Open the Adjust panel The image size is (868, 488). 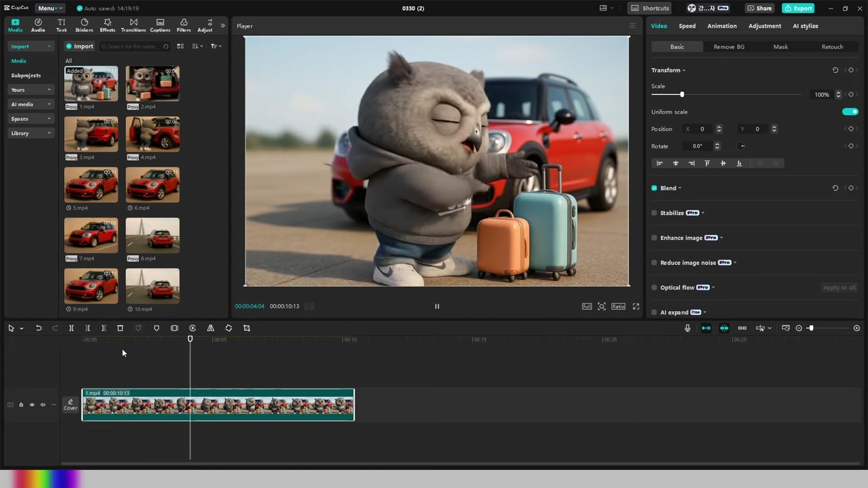205,25
